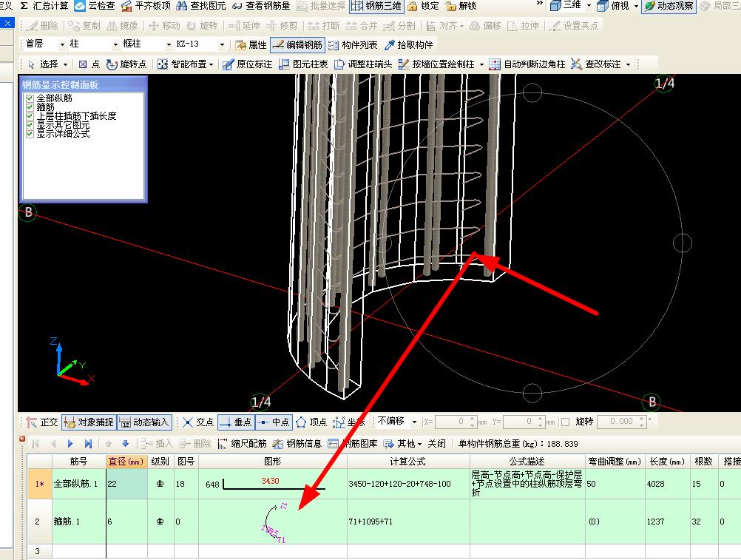Image resolution: width=741 pixels, height=560 pixels.
Task: Expand 选择 select dropdown arrow
Action: 66,64
